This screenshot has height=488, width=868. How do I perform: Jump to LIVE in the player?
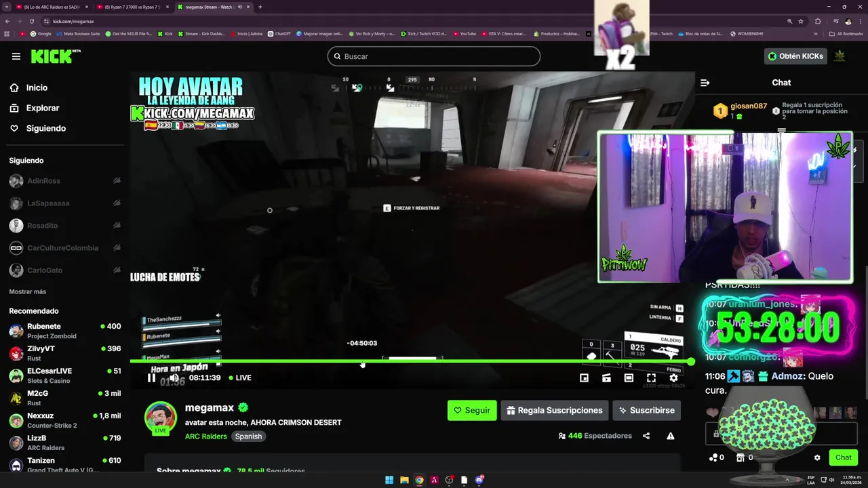click(x=240, y=378)
